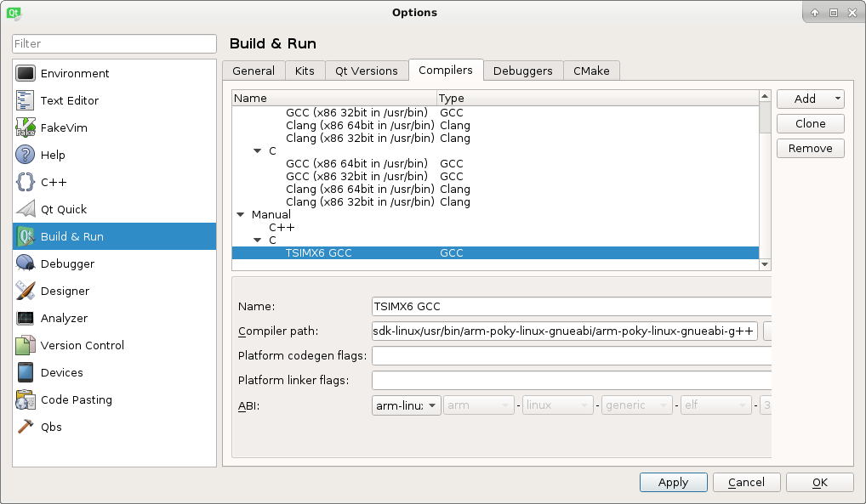The height and width of the screenshot is (504, 866).
Task: Click the compiler list scroll-up arrow
Action: click(x=765, y=96)
